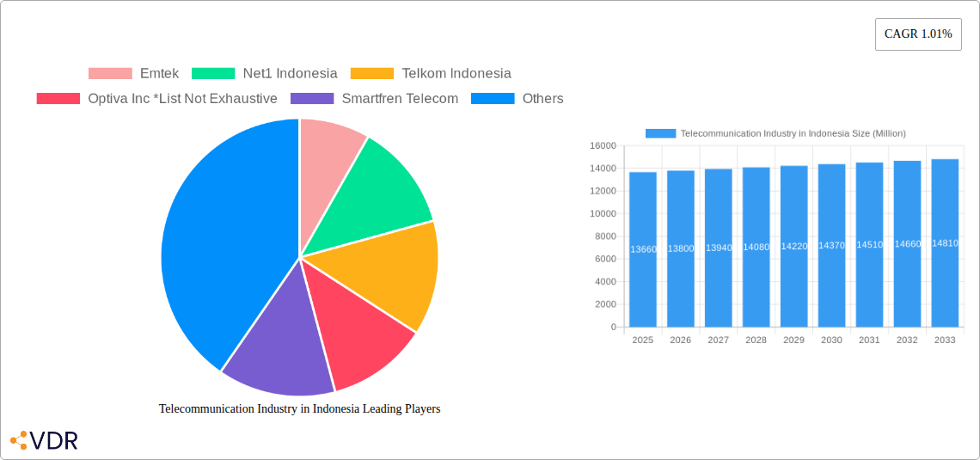Click the 2028 bar showing 14080
Screen dimensions: 980x460
tap(756, 247)
